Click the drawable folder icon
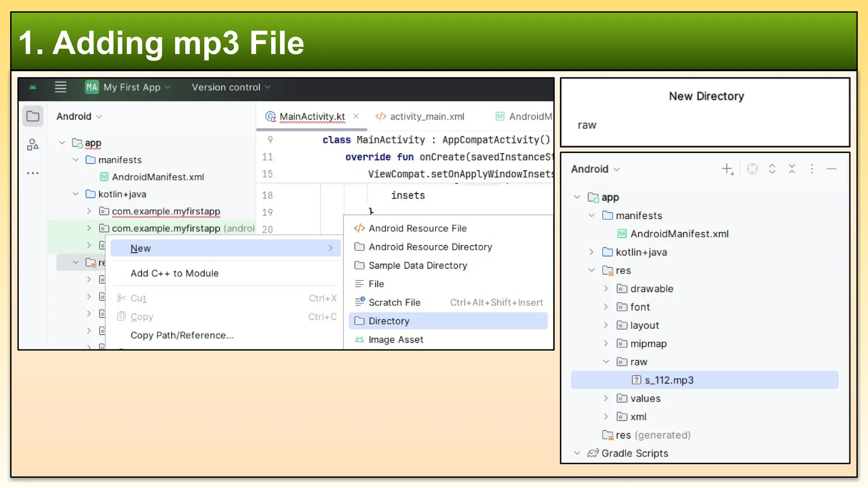Screen dimensions: 868x488 (x=622, y=289)
